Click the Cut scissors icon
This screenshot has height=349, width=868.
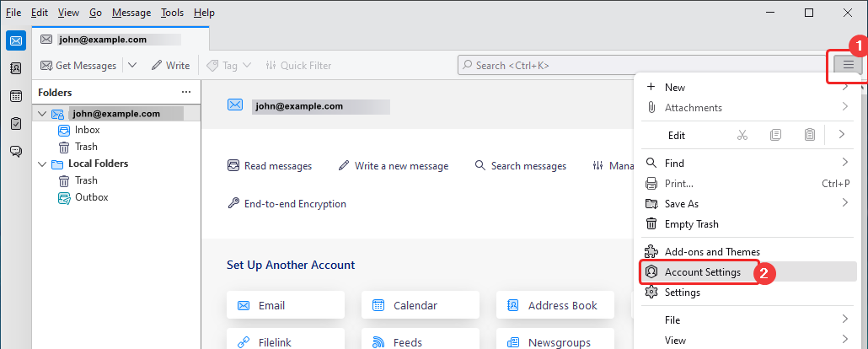tap(742, 135)
